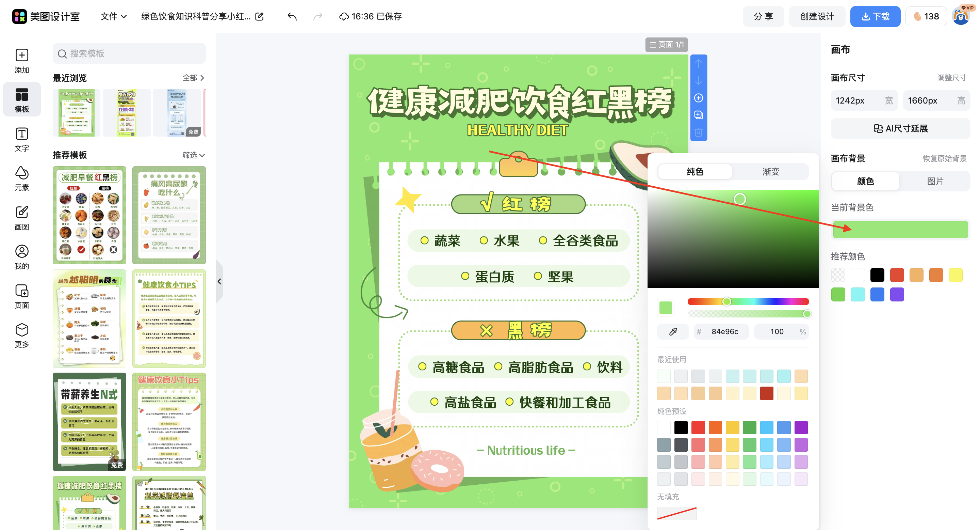
Task: Switch canvas background to 图片 tab
Action: pyautogui.click(x=935, y=181)
